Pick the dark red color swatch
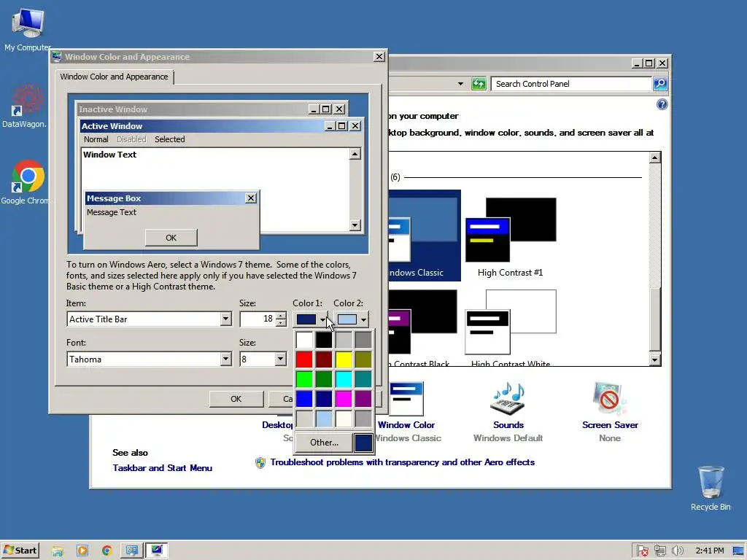Screen dimensions: 747x560 (323, 359)
